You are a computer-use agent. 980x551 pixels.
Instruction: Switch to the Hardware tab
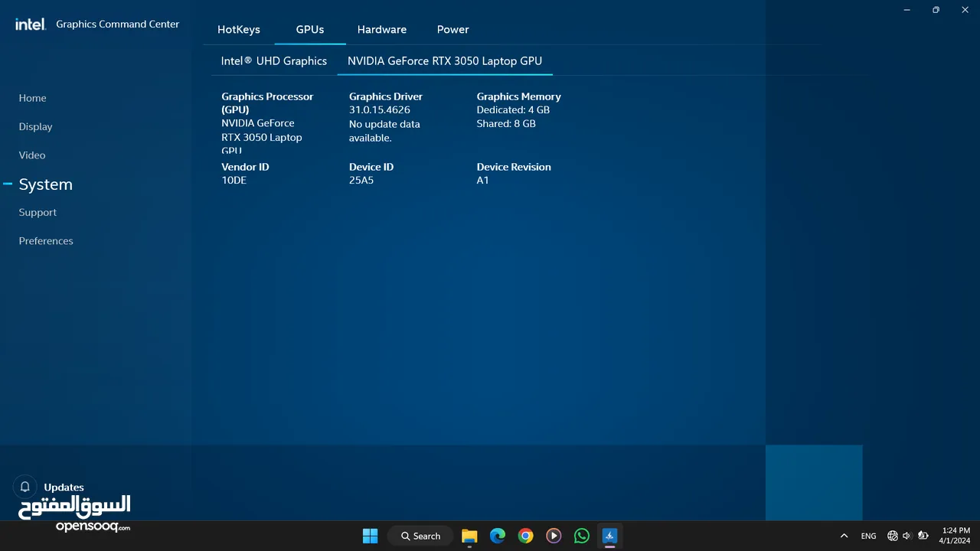382,29
